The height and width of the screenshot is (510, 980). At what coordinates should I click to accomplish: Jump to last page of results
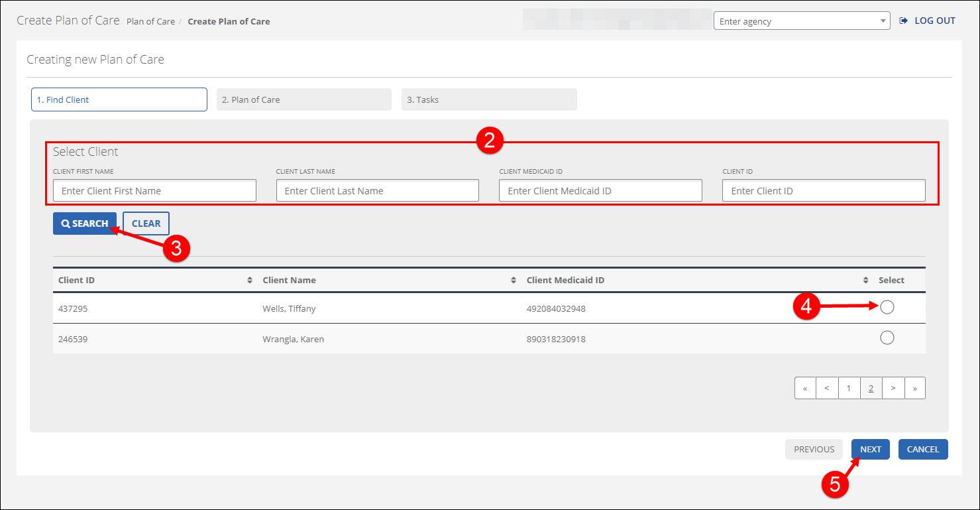[915, 389]
